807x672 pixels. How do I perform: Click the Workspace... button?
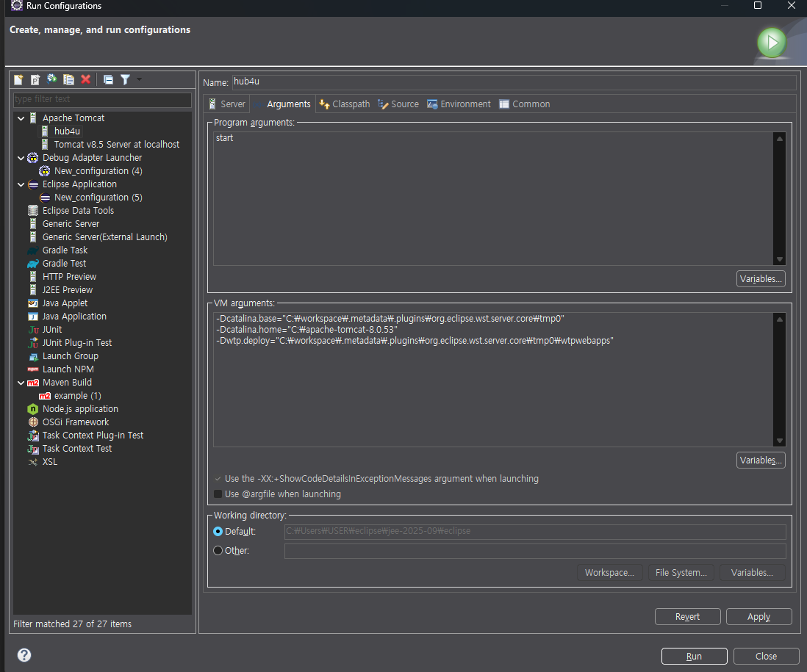pyautogui.click(x=609, y=572)
